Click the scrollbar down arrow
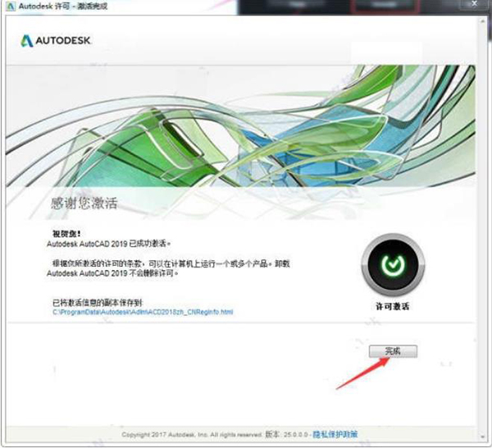Screen dimensions: 492x448 (x=483, y=437)
